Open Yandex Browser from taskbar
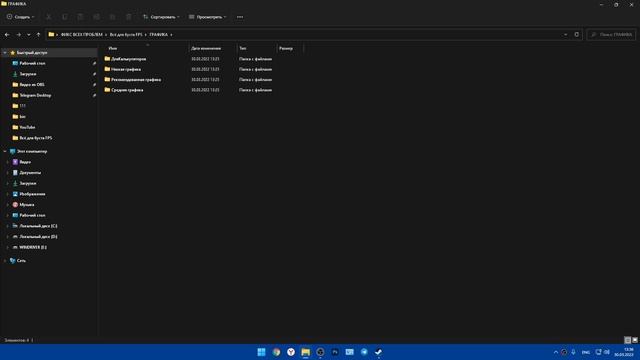This screenshot has width=640, height=360. [291, 352]
